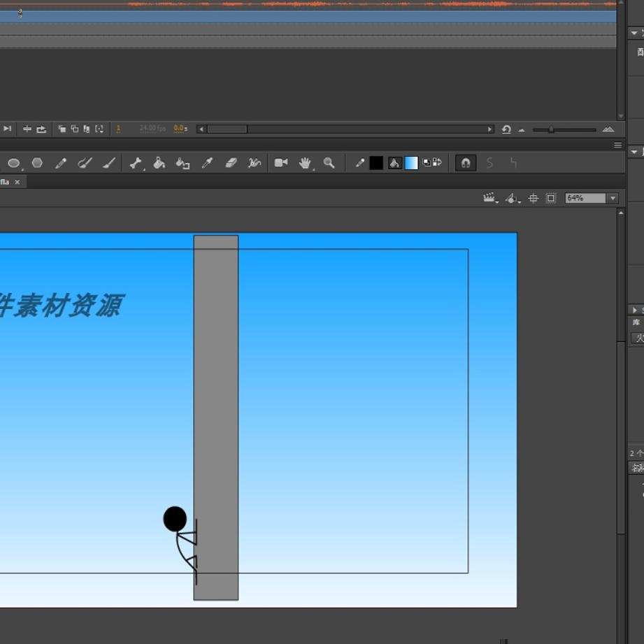The width and height of the screenshot is (644, 644).
Task: Open the blue gradient fill swatch
Action: coord(411,163)
